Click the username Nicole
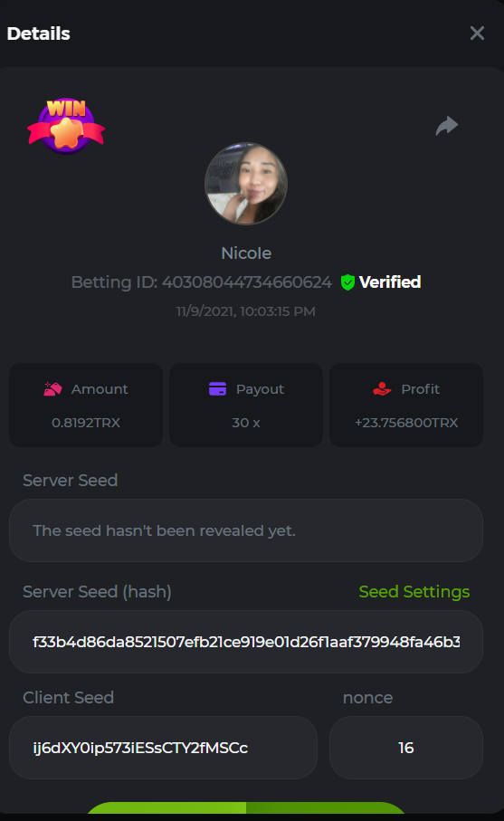The height and width of the screenshot is (821, 504). tap(246, 253)
